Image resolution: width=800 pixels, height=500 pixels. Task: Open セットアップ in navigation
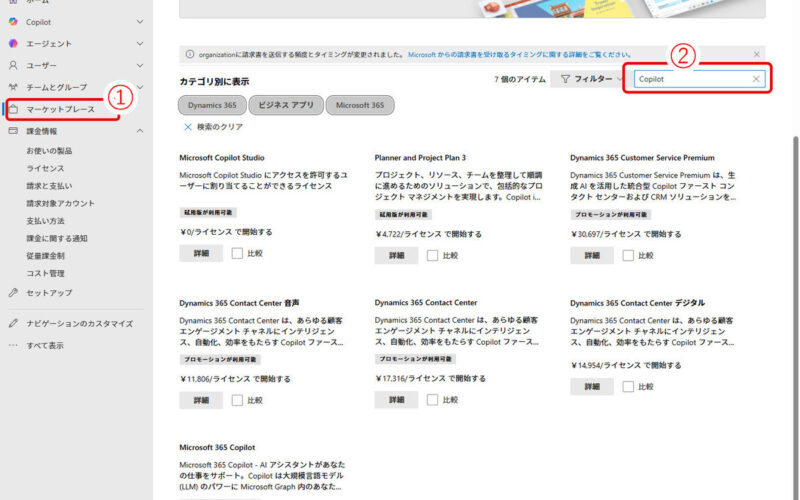coord(49,292)
